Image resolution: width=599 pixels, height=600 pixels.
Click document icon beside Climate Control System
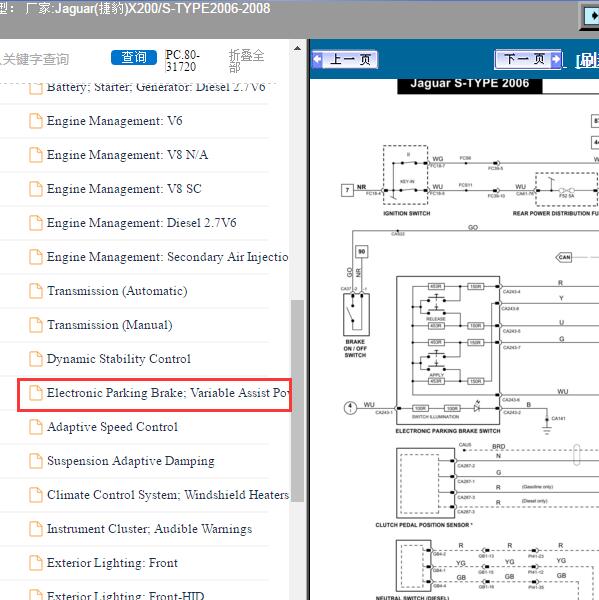36,495
